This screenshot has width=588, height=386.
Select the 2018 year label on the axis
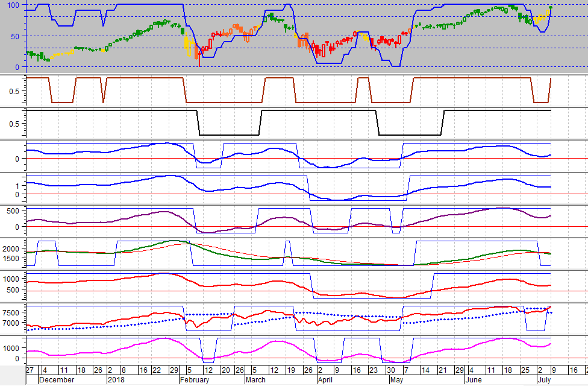[x=115, y=380]
